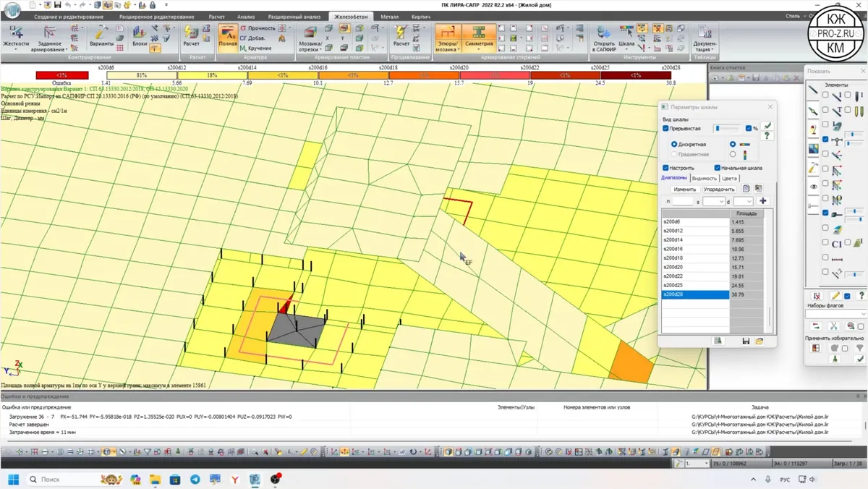868x489 pixels.
Task: Click the blue plus button in Параметры шкалы
Action: click(x=763, y=201)
